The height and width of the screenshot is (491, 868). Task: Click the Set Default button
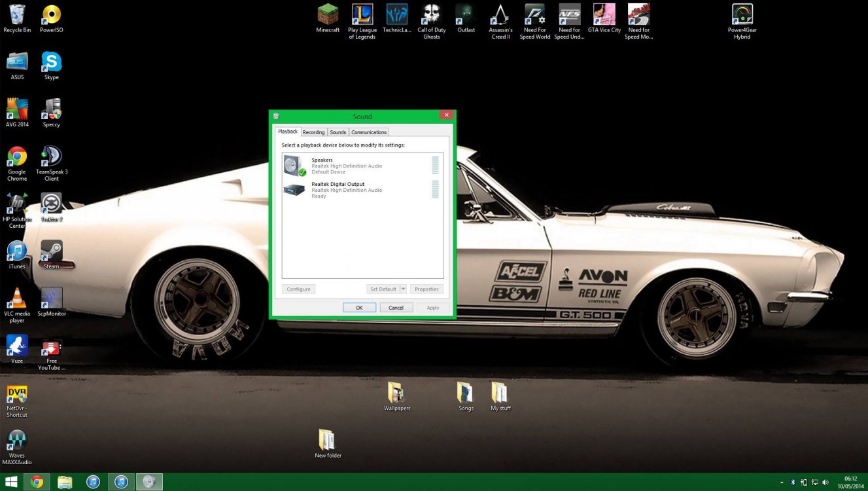click(383, 289)
